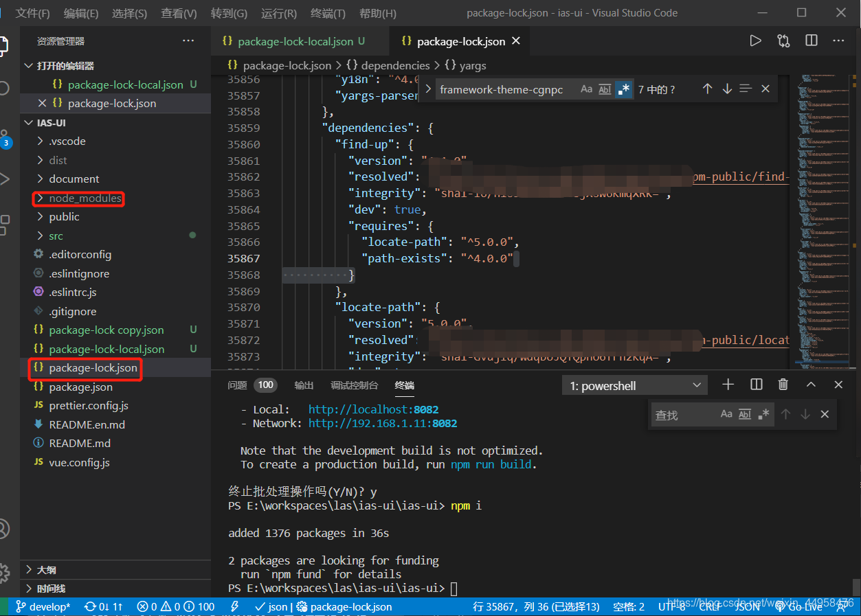
Task: Switch to 调试控制台 debug console tab
Action: [355, 385]
